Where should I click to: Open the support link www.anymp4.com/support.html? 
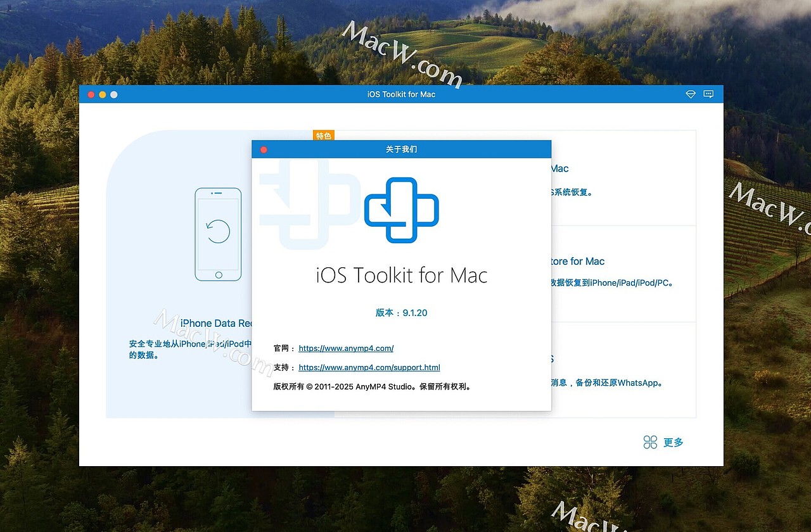pos(369,367)
